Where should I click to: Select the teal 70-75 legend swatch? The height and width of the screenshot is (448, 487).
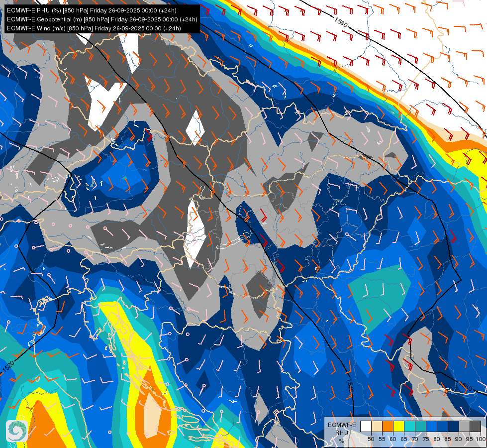point(420,426)
